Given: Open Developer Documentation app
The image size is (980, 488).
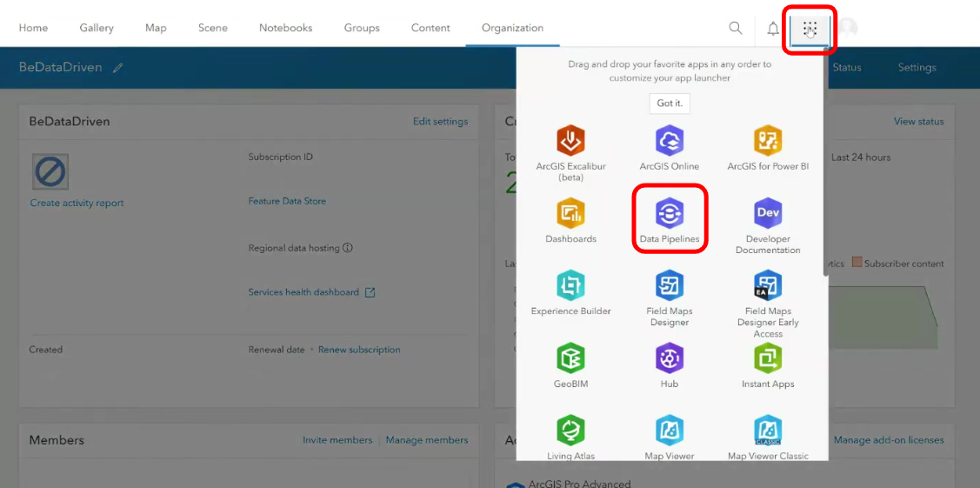Looking at the screenshot, I should pyautogui.click(x=768, y=226).
